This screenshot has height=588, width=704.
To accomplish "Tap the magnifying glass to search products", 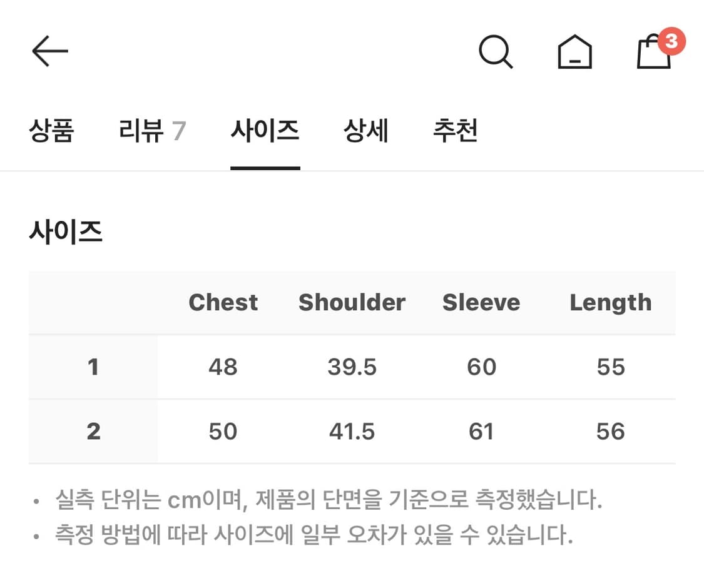I will pos(496,53).
